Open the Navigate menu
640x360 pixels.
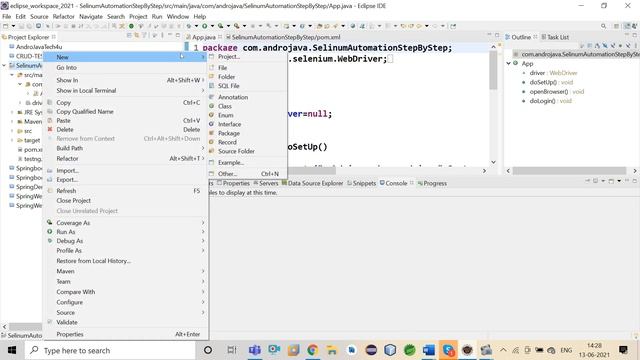pos(91,17)
